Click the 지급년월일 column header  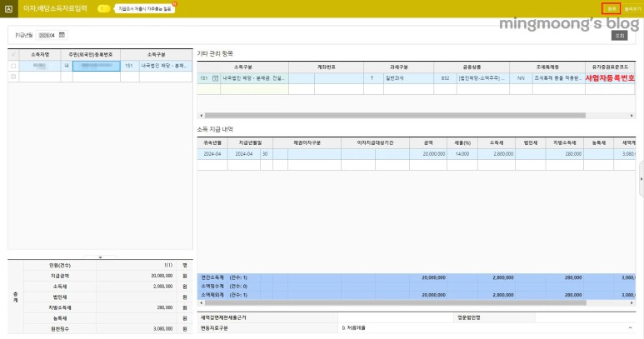250,142
